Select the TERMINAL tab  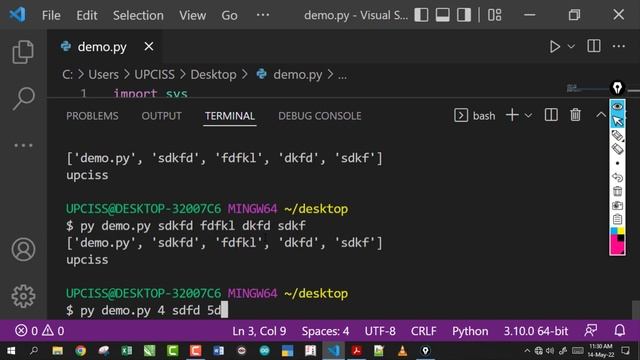click(x=229, y=116)
